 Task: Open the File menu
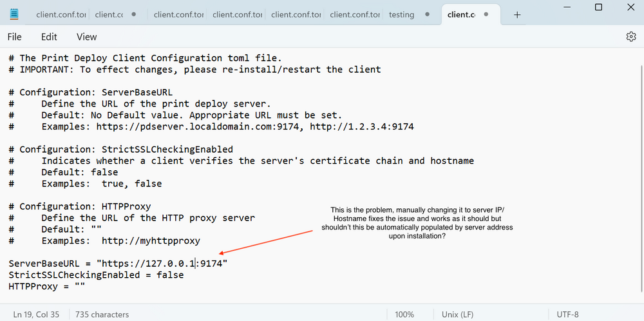[14, 37]
